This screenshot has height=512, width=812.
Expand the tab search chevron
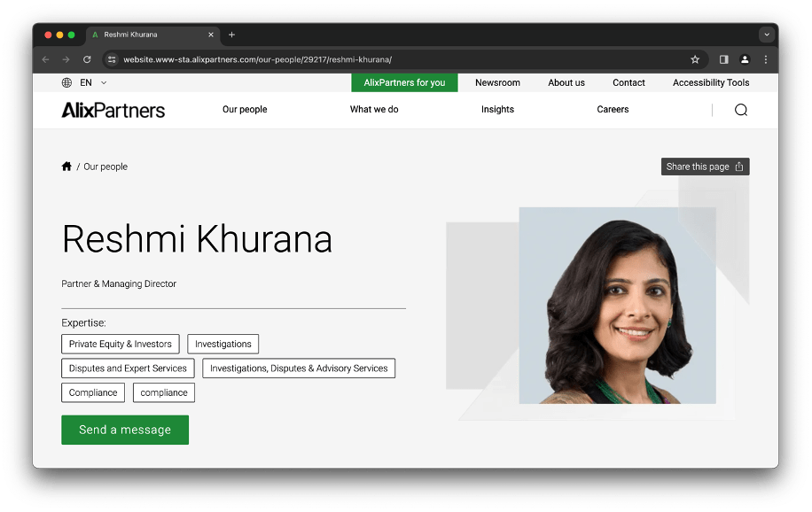pyautogui.click(x=767, y=35)
